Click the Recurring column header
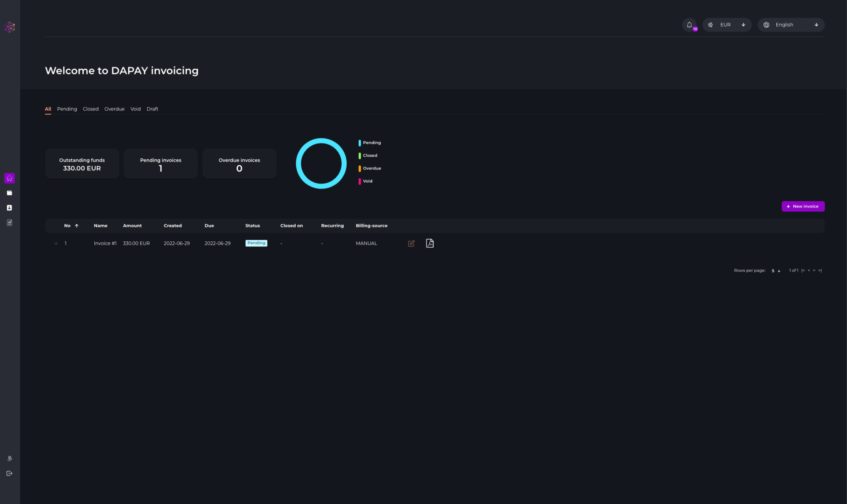 333,226
